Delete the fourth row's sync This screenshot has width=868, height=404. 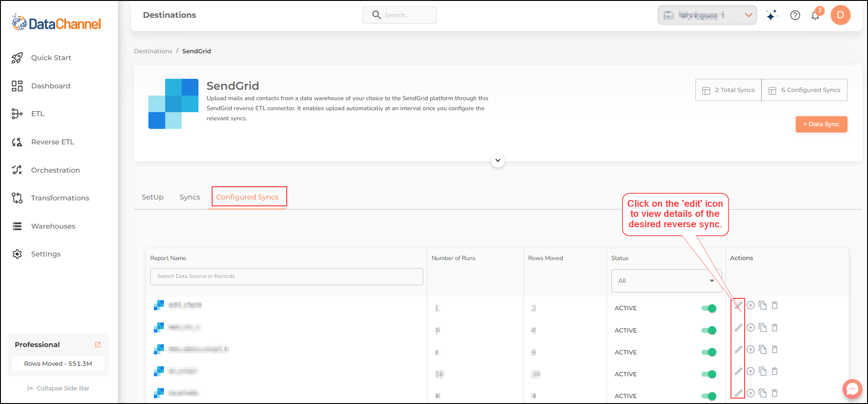pyautogui.click(x=775, y=371)
